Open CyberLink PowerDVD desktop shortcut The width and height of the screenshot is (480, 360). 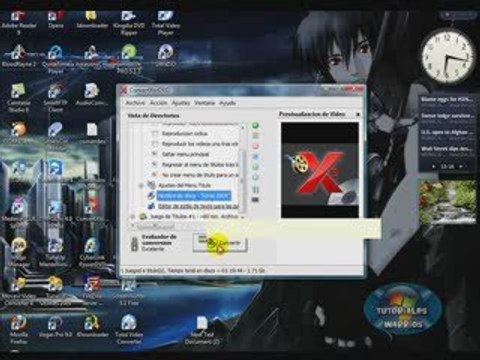93,253
